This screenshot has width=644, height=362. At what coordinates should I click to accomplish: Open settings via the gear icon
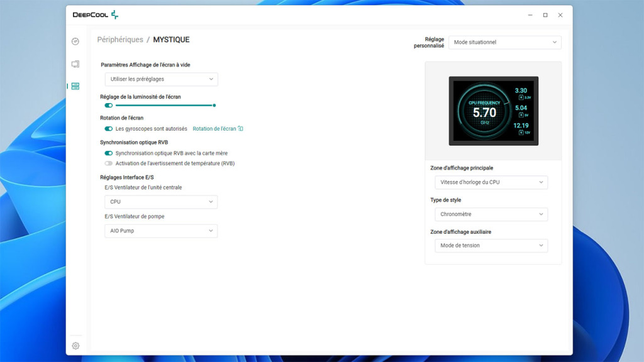pos(75,346)
